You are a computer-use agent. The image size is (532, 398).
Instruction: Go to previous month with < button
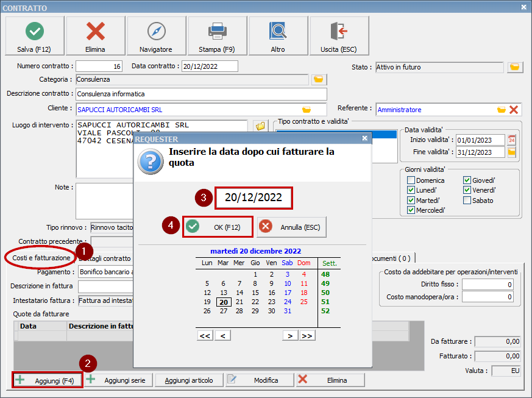click(x=223, y=336)
